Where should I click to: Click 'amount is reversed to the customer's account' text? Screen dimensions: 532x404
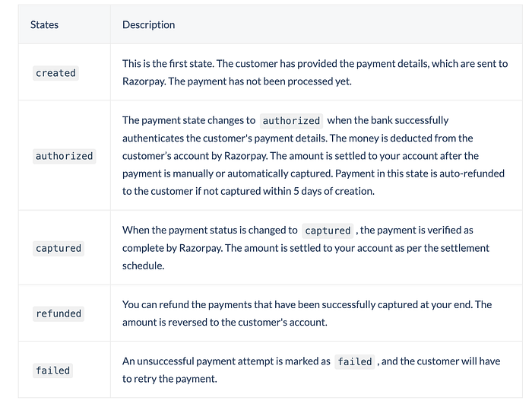click(225, 322)
